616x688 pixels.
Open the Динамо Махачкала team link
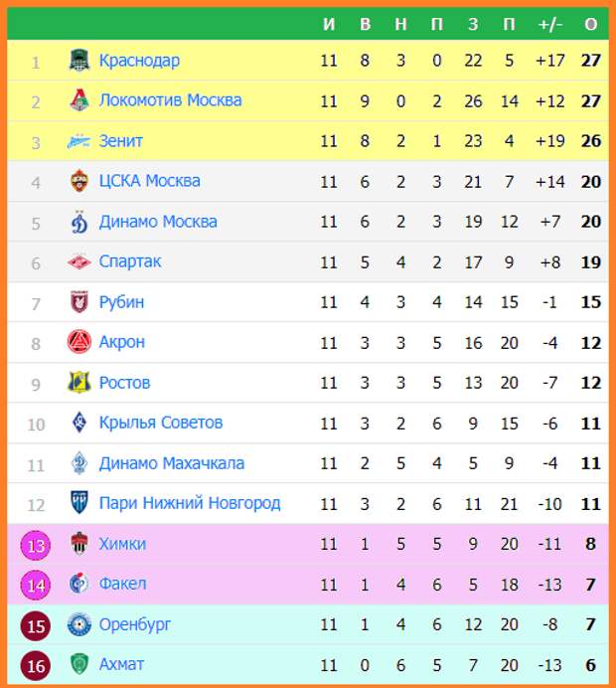[x=172, y=463]
